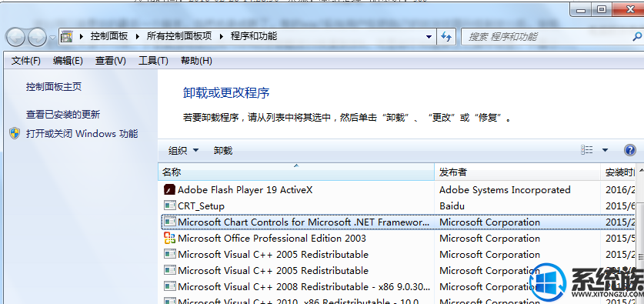The width and height of the screenshot is (644, 304).
Task: Open the recent pages dropdown arrow
Action: tap(52, 38)
